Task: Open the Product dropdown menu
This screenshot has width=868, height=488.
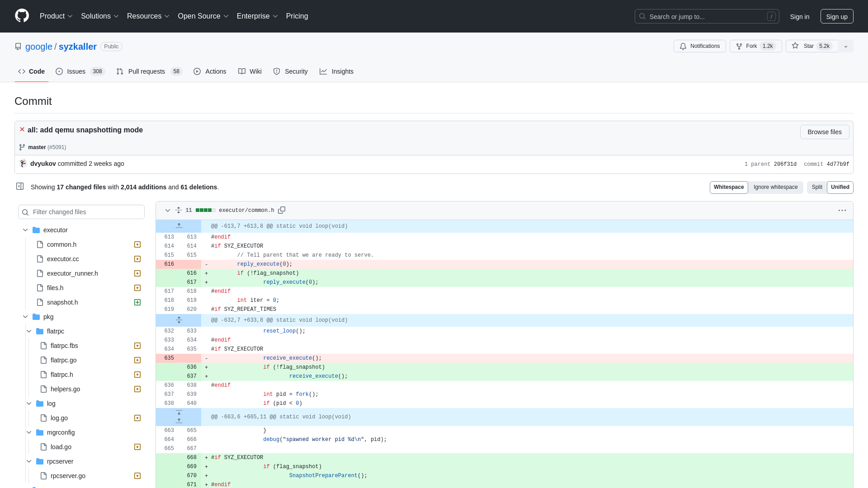Action: (56, 16)
